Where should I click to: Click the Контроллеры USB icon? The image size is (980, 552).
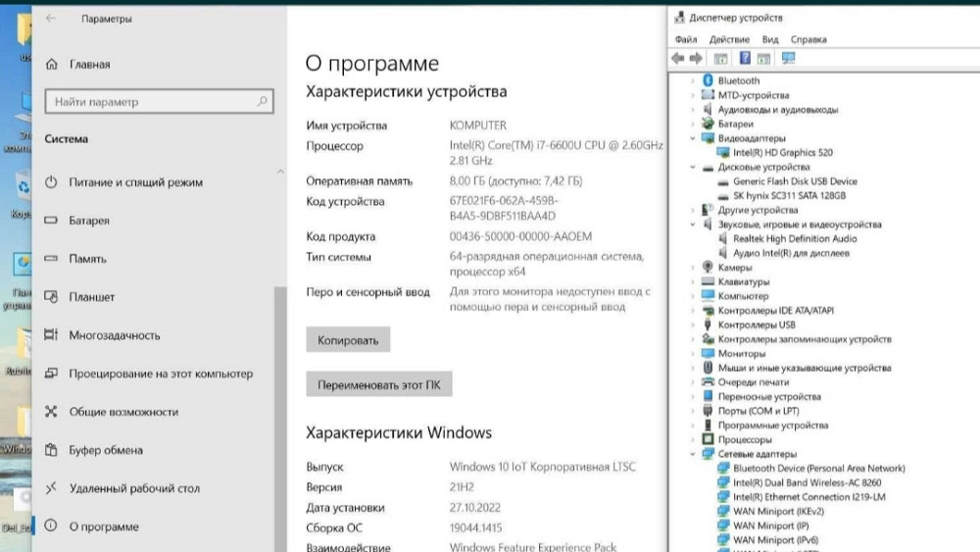pyautogui.click(x=708, y=325)
